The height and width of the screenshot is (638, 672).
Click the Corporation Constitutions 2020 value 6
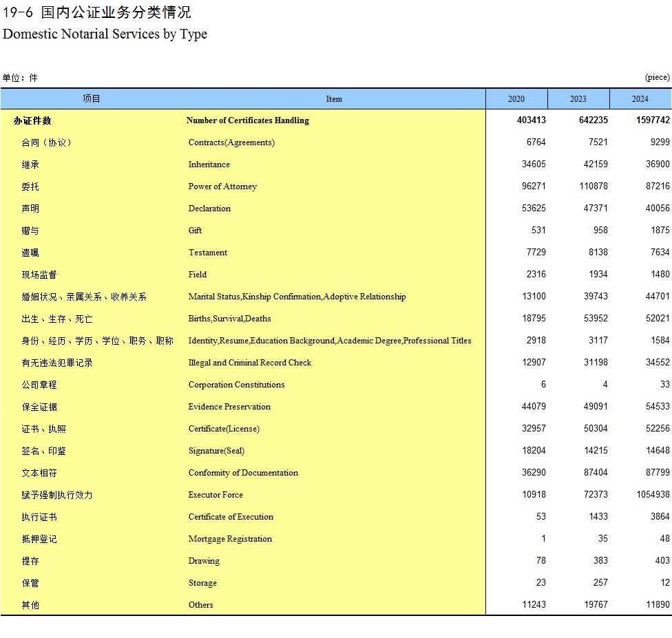click(x=543, y=385)
